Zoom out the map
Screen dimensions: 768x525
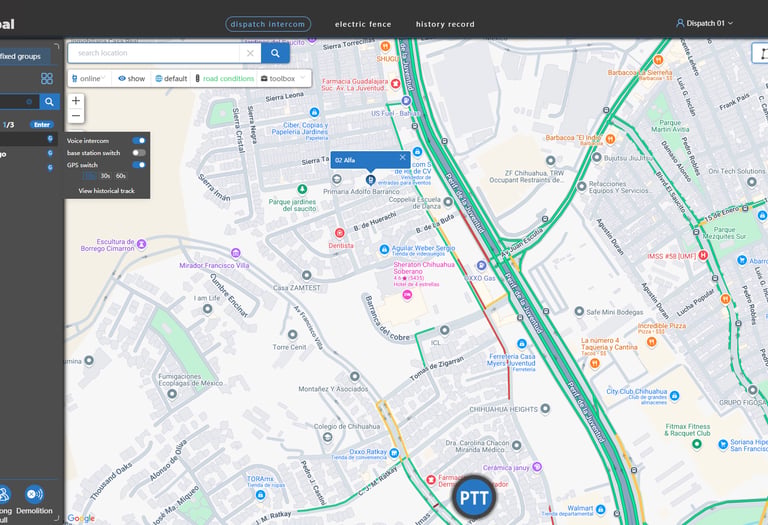(x=76, y=116)
